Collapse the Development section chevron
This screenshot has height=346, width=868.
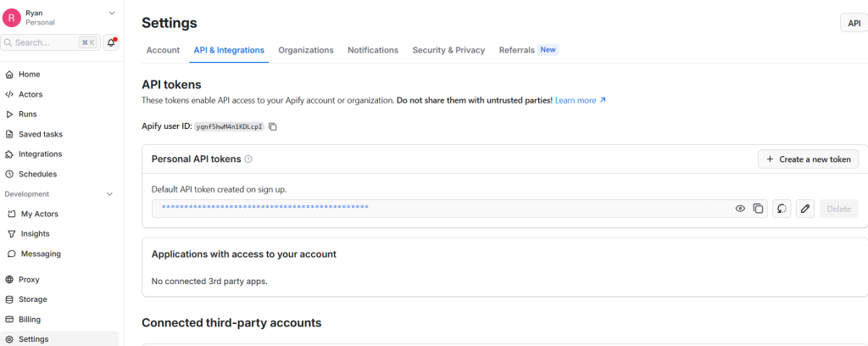pyautogui.click(x=109, y=194)
